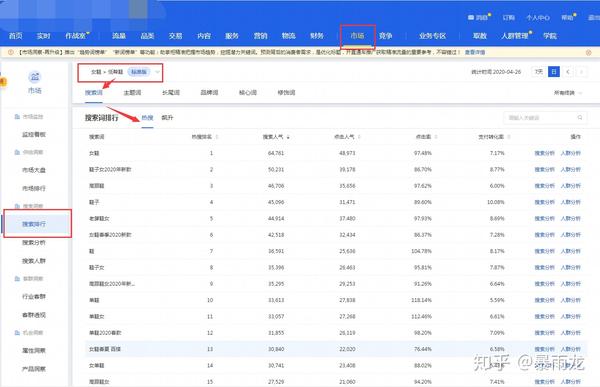The image size is (600, 387).
Task: Sort the 热搜排名 column via its sort icon
Action: [217, 137]
